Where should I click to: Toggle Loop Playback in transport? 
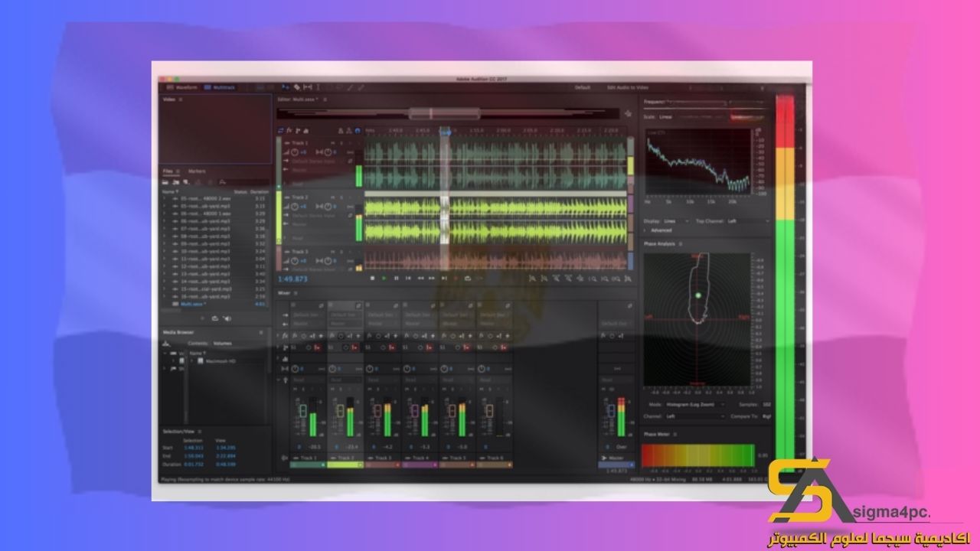tap(469, 278)
